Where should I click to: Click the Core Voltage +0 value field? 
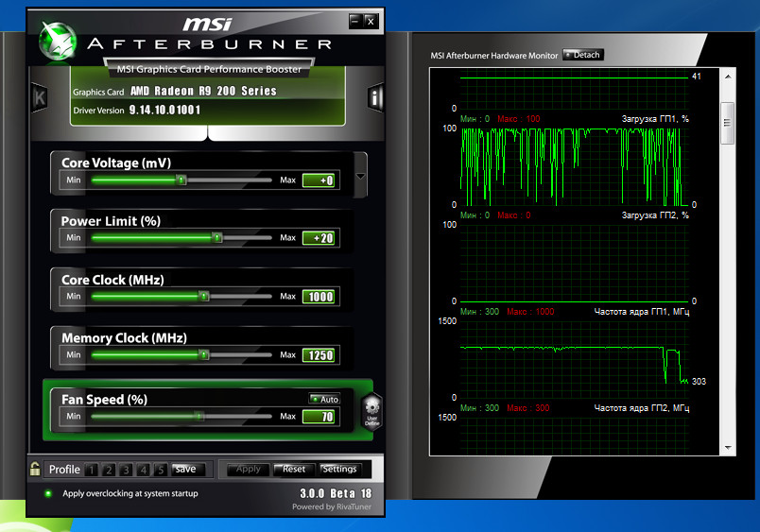pos(319,180)
